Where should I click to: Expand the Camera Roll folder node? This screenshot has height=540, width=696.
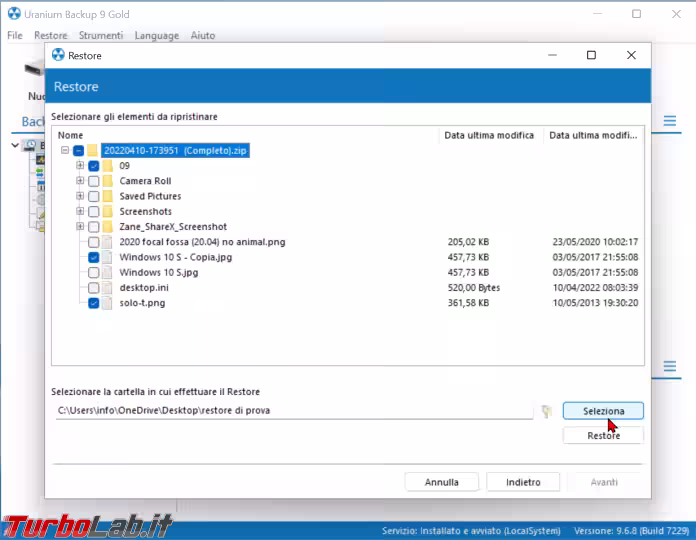80,181
